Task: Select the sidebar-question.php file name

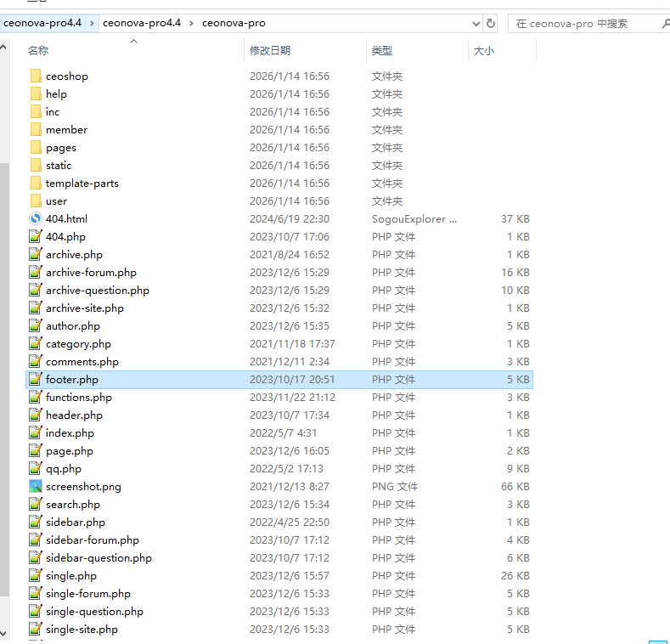Action: tap(99, 558)
